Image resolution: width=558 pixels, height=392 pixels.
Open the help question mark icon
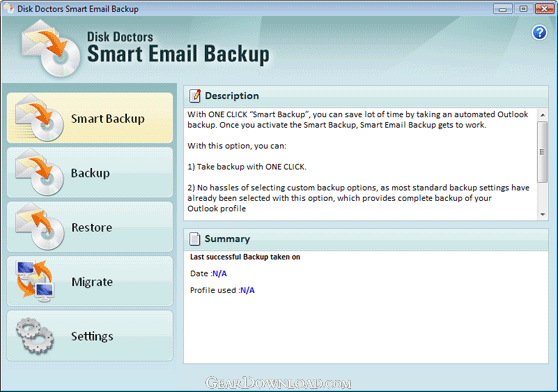click(x=539, y=33)
